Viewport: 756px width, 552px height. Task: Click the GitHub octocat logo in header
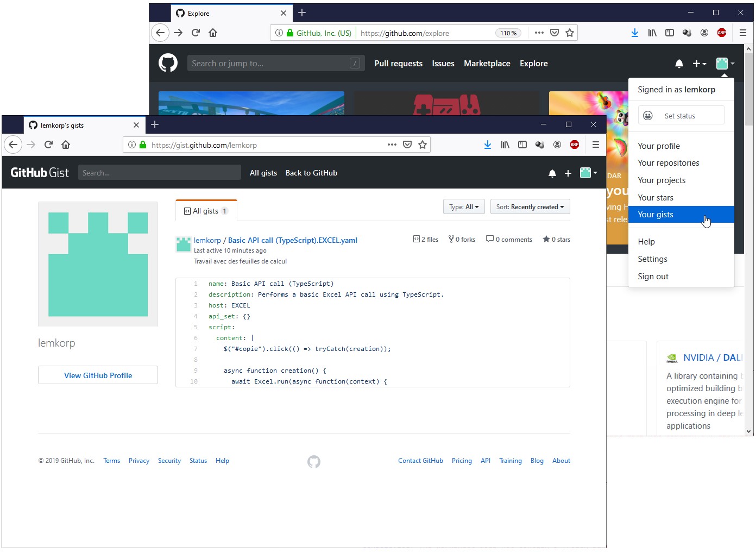click(168, 63)
